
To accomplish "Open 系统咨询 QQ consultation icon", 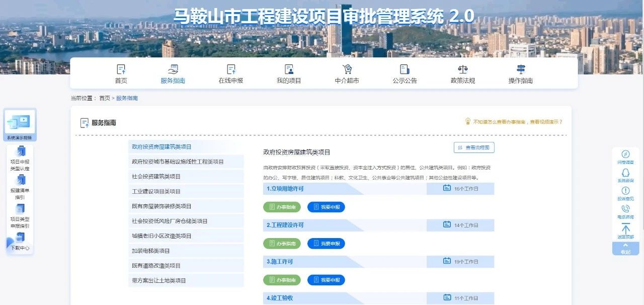I will click(x=625, y=173).
